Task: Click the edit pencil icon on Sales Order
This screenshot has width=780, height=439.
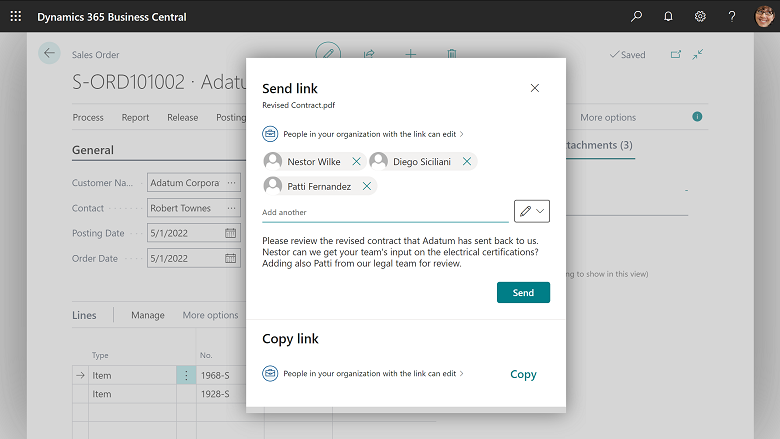Action: tap(328, 52)
